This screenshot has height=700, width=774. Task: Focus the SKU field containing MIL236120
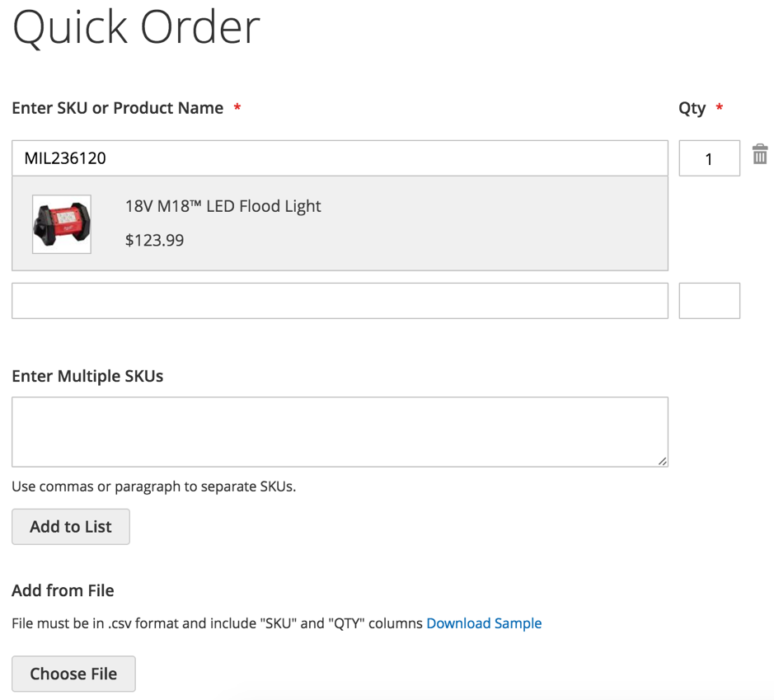click(x=340, y=158)
